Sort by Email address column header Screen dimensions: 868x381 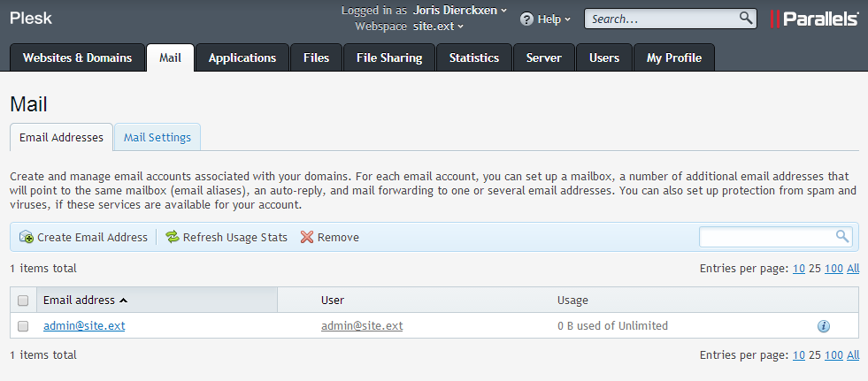pos(85,301)
